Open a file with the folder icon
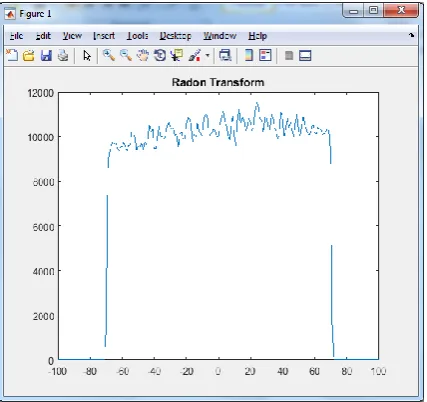 (x=29, y=55)
